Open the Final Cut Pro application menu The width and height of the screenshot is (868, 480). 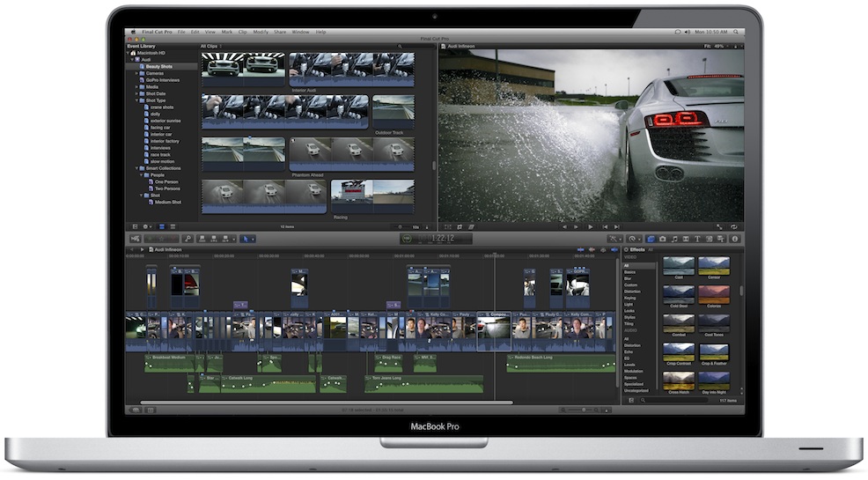pyautogui.click(x=157, y=32)
